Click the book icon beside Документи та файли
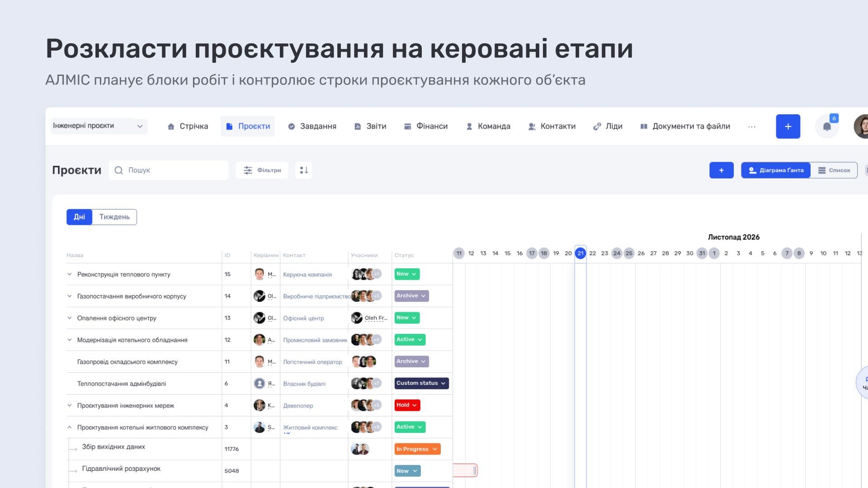 [x=644, y=127]
